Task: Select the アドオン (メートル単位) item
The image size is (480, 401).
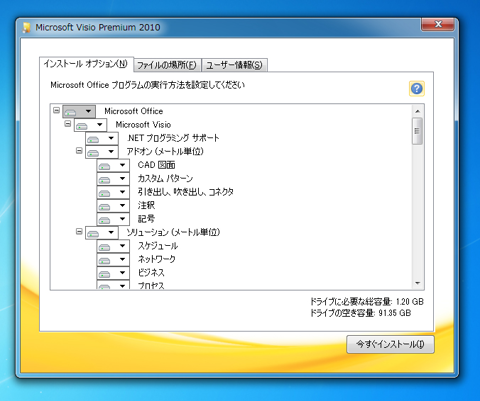Action: pyautogui.click(x=165, y=152)
